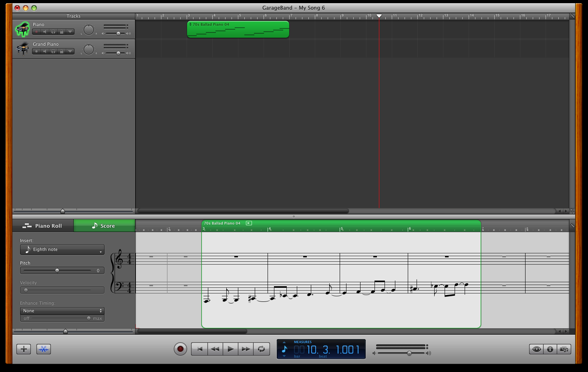Open the loop browser eye button
The width and height of the screenshot is (588, 372).
click(x=536, y=349)
